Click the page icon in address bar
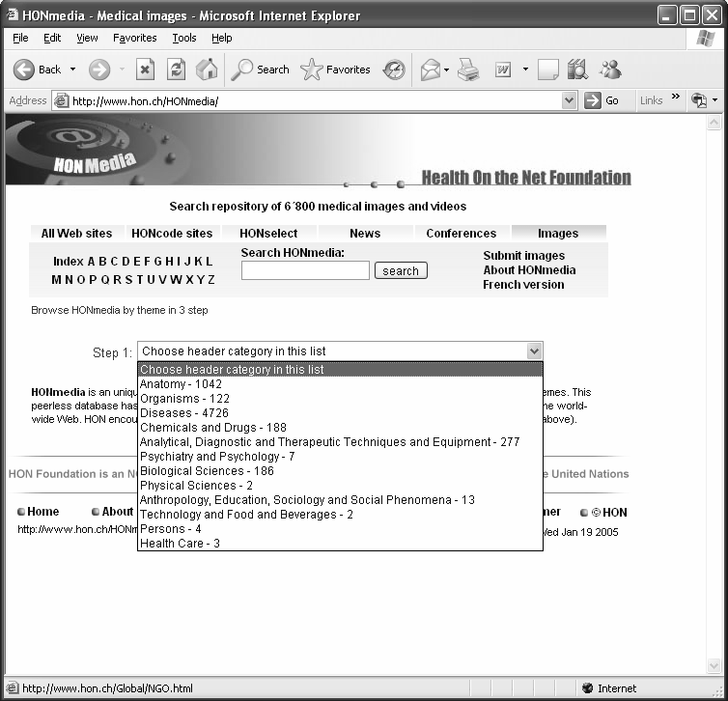 click(x=61, y=100)
